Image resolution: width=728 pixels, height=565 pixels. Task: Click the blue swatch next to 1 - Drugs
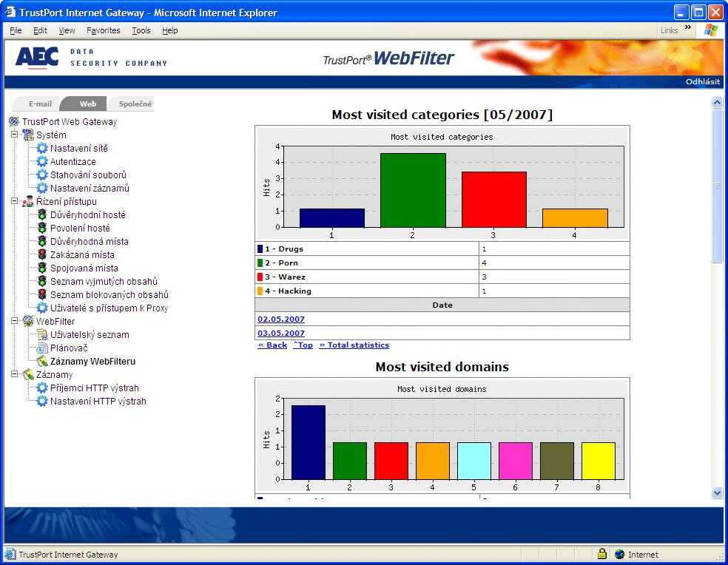pos(260,248)
